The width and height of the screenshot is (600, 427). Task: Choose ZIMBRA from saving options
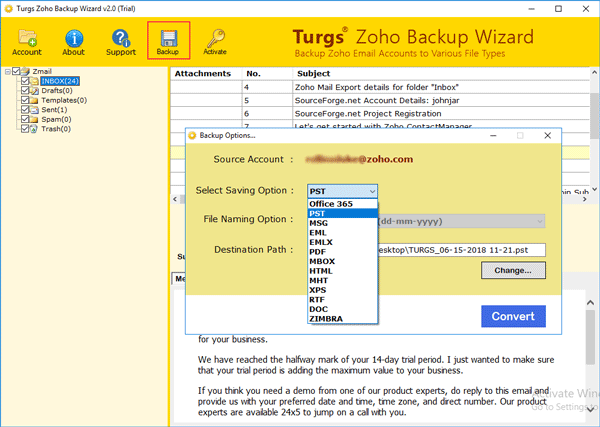point(342,319)
